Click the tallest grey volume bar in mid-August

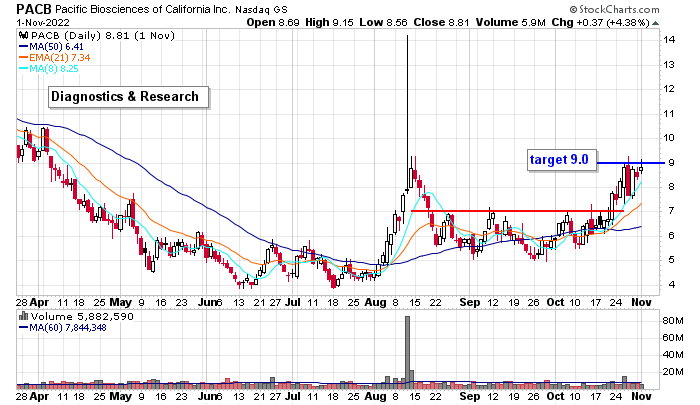tap(407, 351)
